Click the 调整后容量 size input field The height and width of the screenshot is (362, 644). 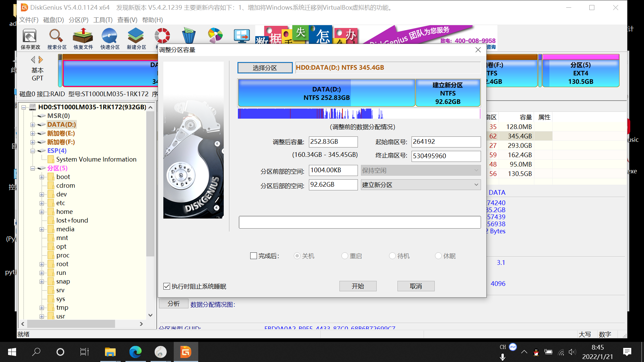tap(333, 142)
